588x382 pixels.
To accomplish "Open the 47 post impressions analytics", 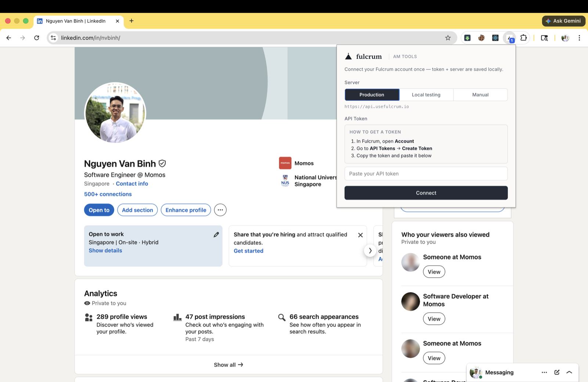I will [215, 317].
